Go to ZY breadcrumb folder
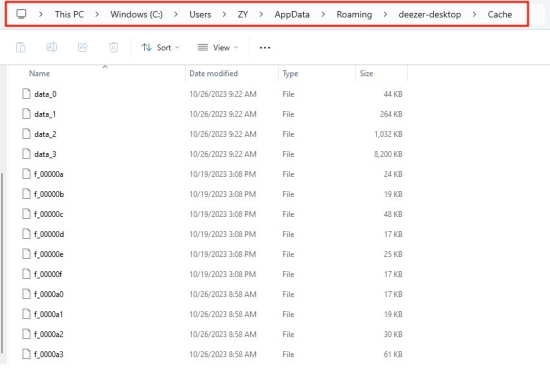This screenshot has height=372, width=550. coord(243,14)
